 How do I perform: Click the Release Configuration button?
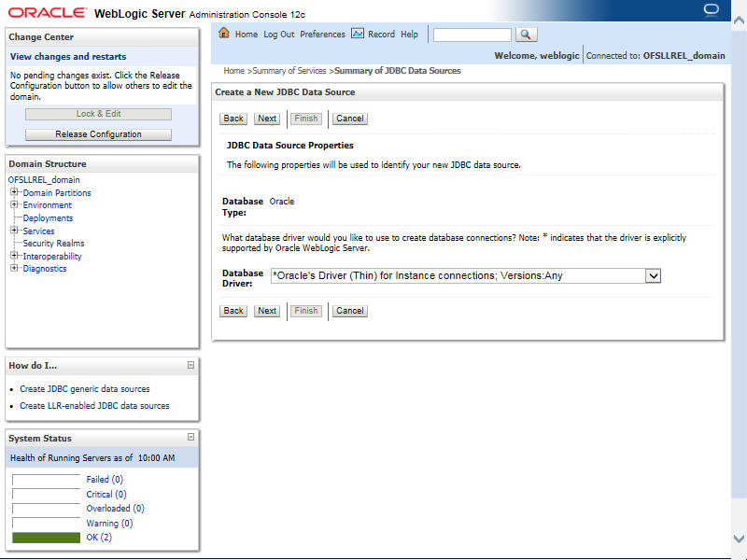pos(98,134)
